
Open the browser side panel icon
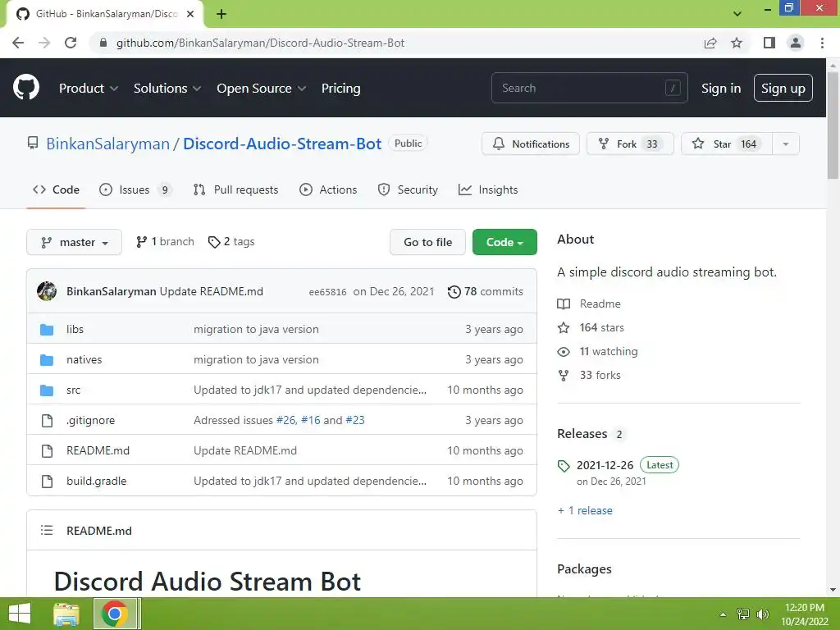coord(769,43)
